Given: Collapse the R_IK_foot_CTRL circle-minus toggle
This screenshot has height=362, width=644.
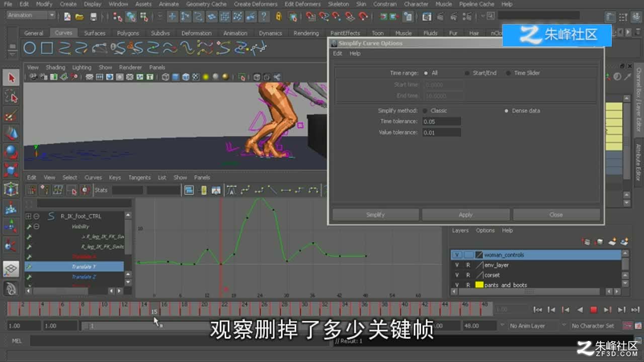Looking at the screenshot, I should point(36,216).
